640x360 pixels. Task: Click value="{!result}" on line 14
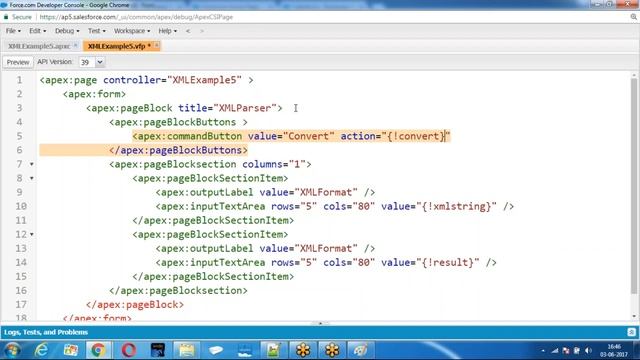click(431, 262)
